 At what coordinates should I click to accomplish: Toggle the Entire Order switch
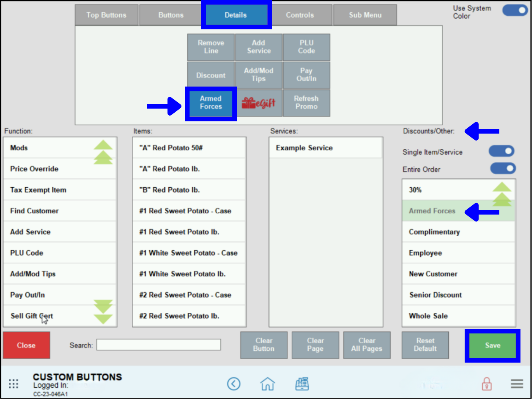(503, 169)
